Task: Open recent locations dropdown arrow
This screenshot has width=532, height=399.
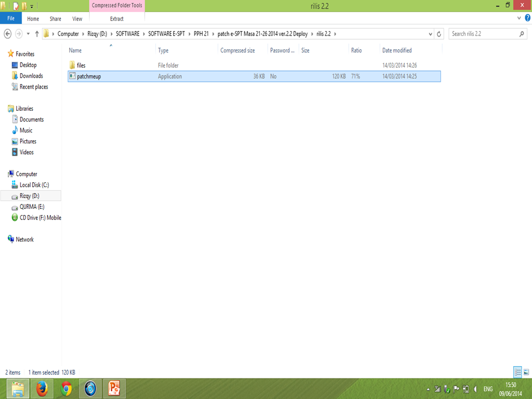Action: (x=28, y=34)
